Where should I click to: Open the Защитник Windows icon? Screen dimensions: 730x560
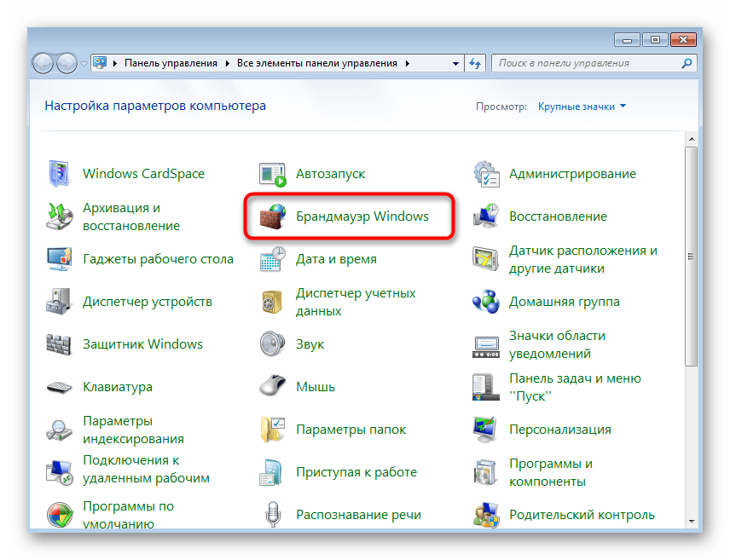pos(61,344)
